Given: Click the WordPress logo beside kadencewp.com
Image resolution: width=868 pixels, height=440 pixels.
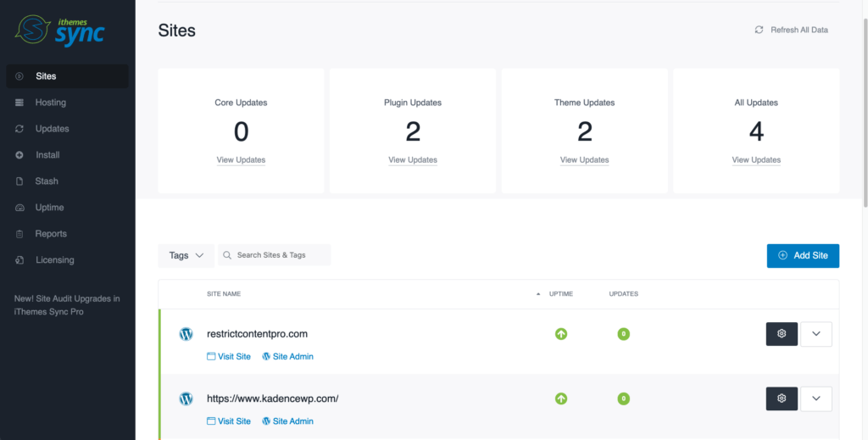Looking at the screenshot, I should [x=186, y=398].
